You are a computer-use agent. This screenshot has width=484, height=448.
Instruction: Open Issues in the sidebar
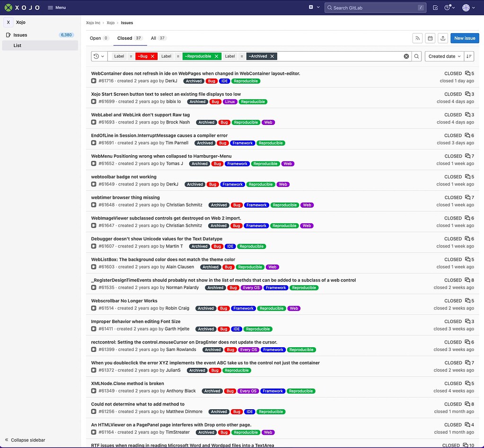click(20, 35)
